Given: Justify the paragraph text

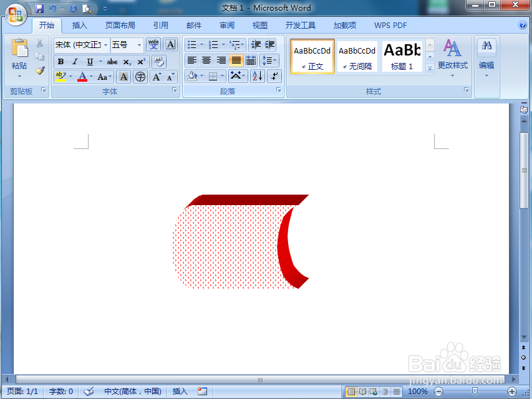Looking at the screenshot, I should click(236, 60).
